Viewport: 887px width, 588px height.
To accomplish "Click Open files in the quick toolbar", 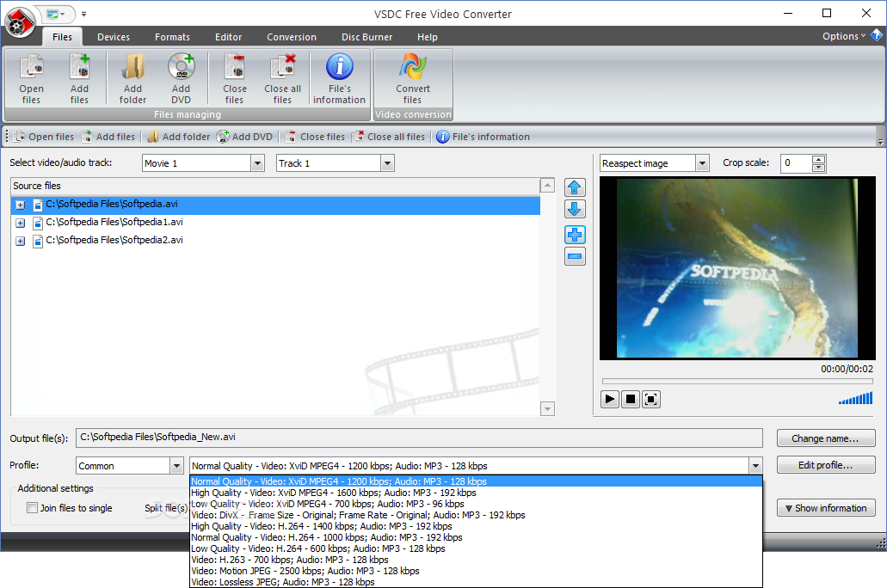I will pos(44,137).
